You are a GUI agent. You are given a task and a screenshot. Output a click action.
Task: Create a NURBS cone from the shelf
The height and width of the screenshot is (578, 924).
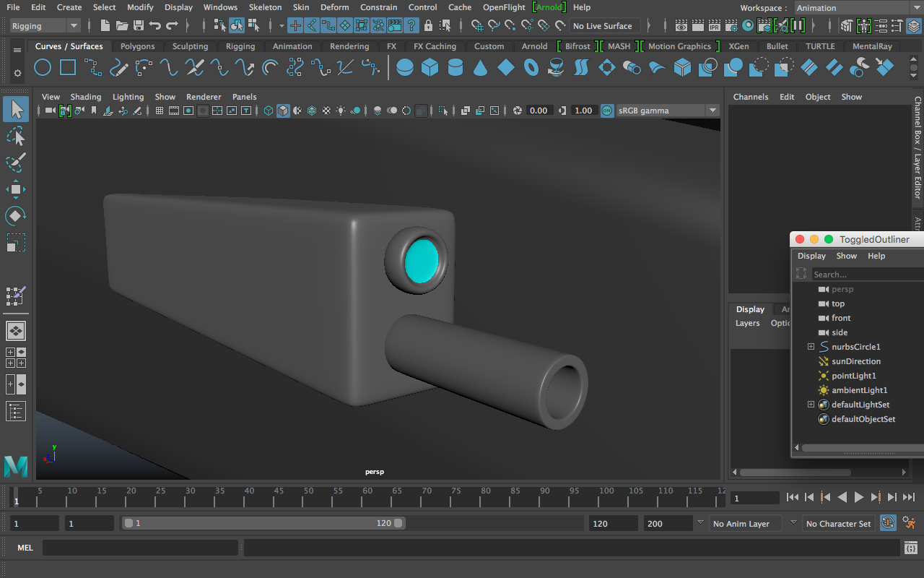481,68
